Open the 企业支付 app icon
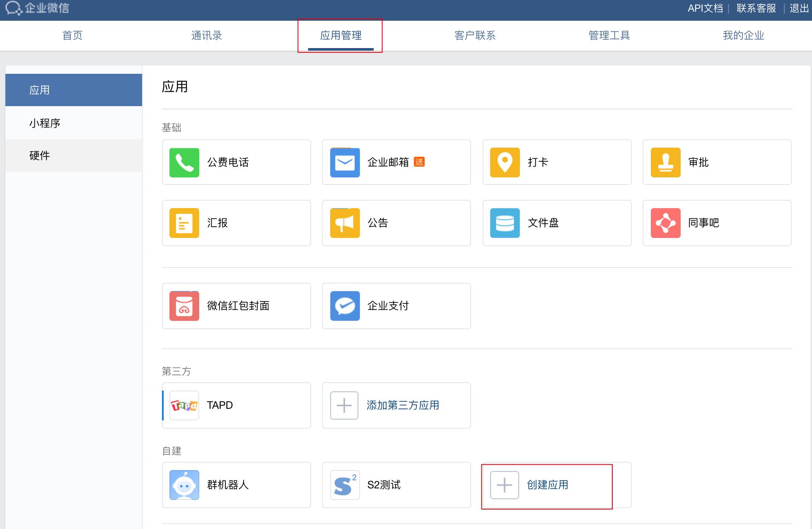 pyautogui.click(x=345, y=306)
